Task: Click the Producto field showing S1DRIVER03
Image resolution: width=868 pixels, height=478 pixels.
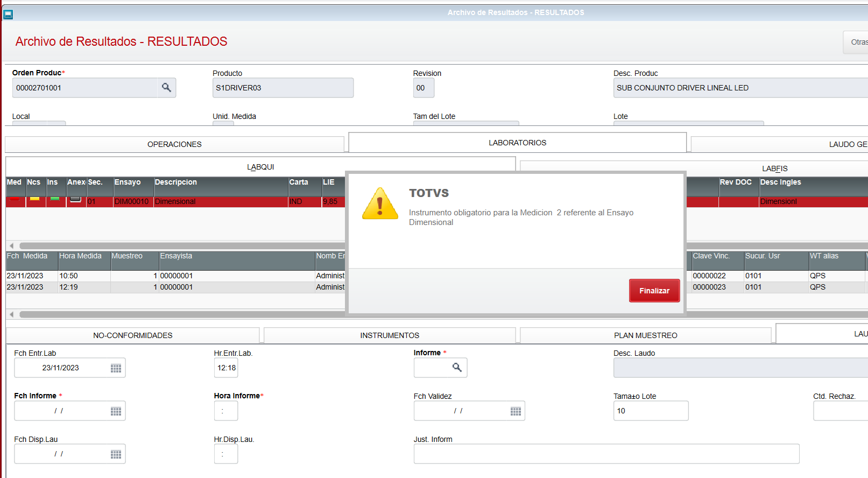Action: click(283, 88)
